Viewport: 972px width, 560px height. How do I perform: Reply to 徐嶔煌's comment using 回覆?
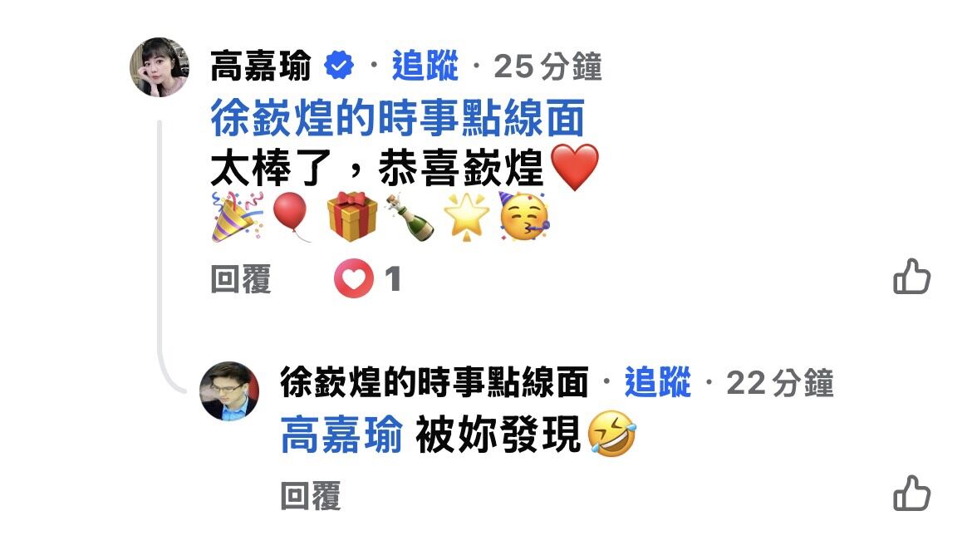point(311,496)
